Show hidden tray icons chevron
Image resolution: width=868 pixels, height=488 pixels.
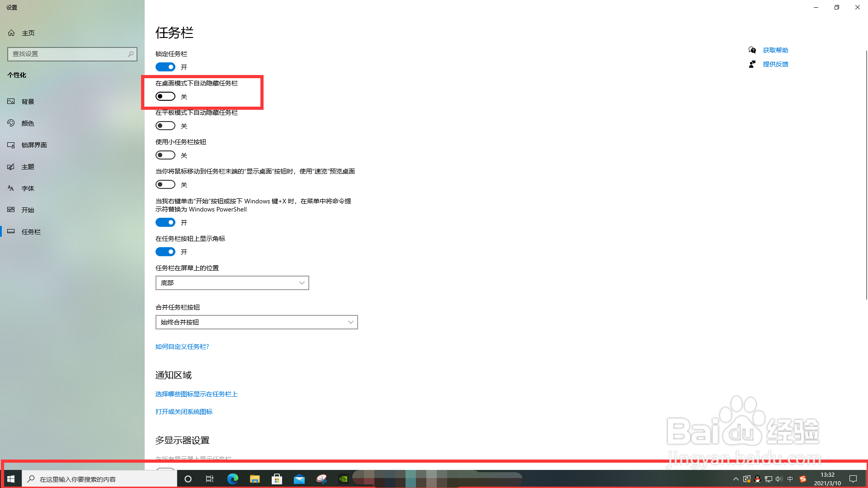tap(736, 479)
